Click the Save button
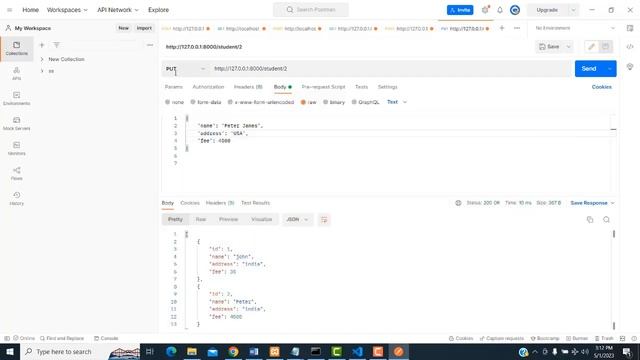The height and width of the screenshot is (360, 640). (x=549, y=47)
